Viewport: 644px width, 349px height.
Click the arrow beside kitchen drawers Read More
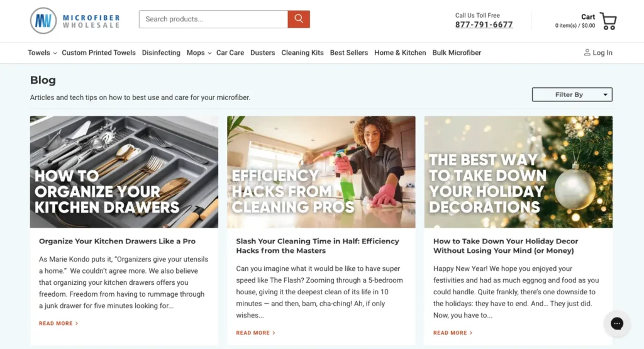(x=77, y=324)
